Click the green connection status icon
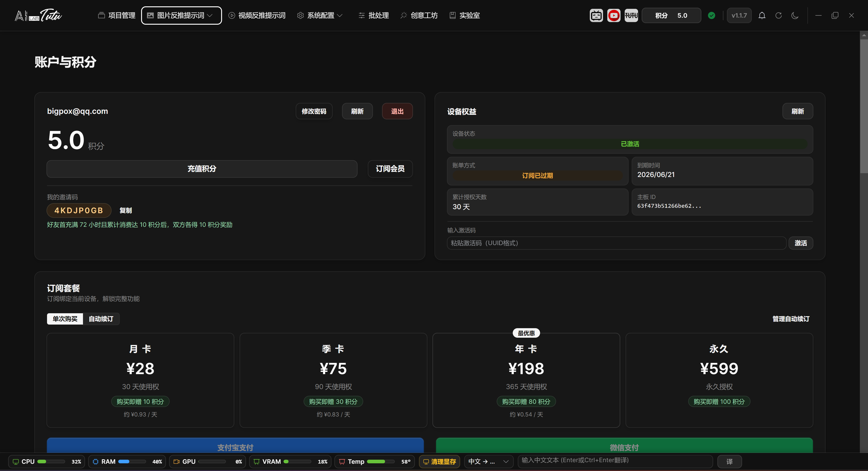The width and height of the screenshot is (868, 471). click(x=711, y=16)
